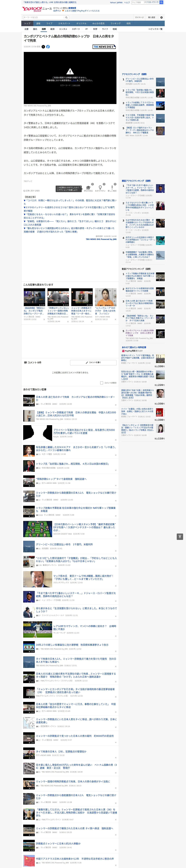Viewport: 186px width, 868px height.
Task: Click 記事に関する報告 report link
Action: (x=32, y=191)
